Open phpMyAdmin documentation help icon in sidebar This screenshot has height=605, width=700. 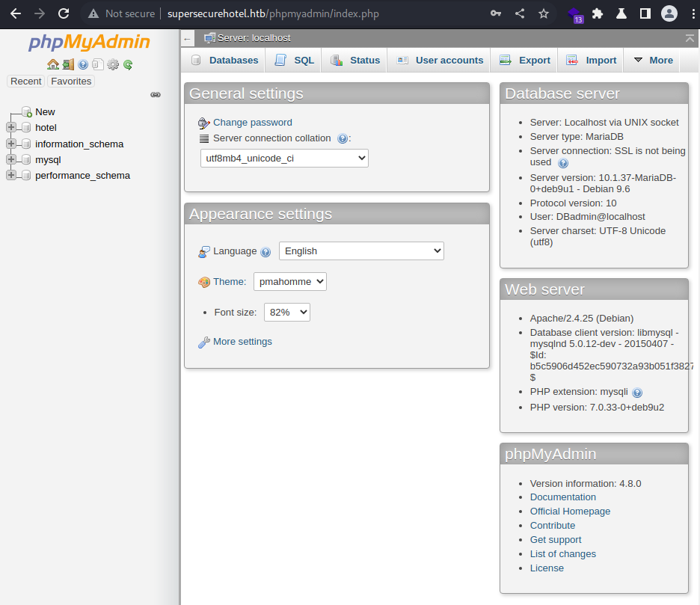[83, 65]
